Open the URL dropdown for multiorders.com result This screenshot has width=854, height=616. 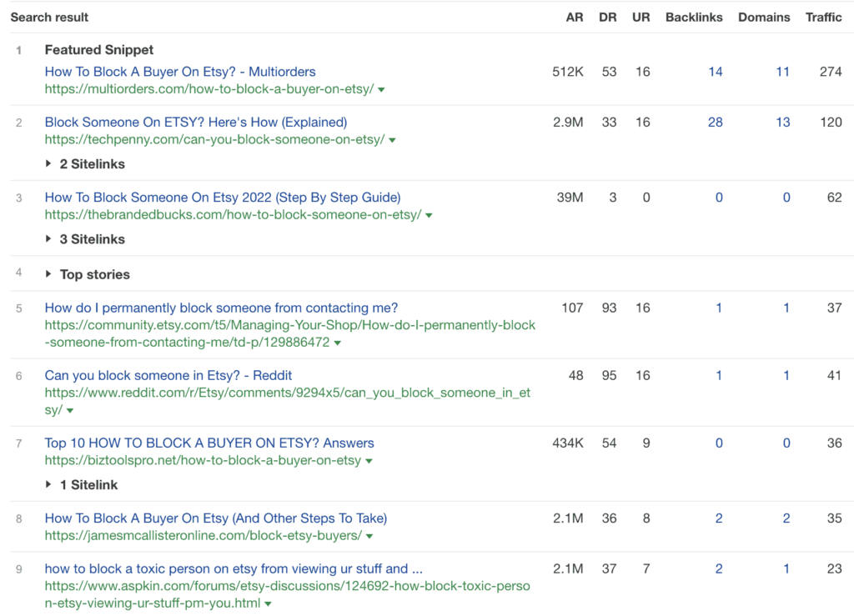tap(380, 88)
